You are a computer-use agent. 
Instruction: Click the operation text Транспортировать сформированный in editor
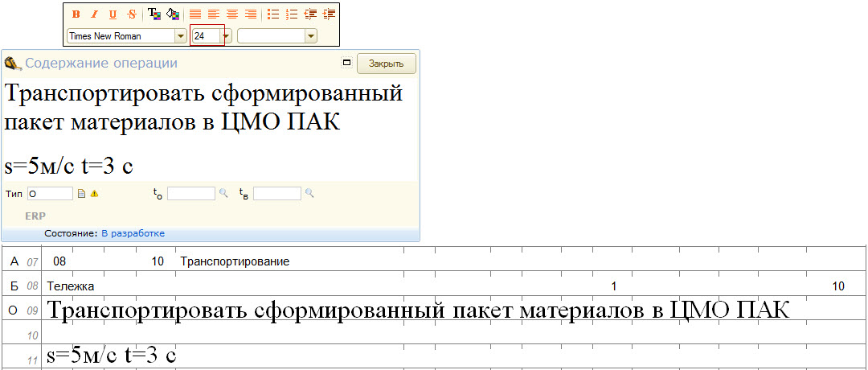pyautogui.click(x=203, y=93)
